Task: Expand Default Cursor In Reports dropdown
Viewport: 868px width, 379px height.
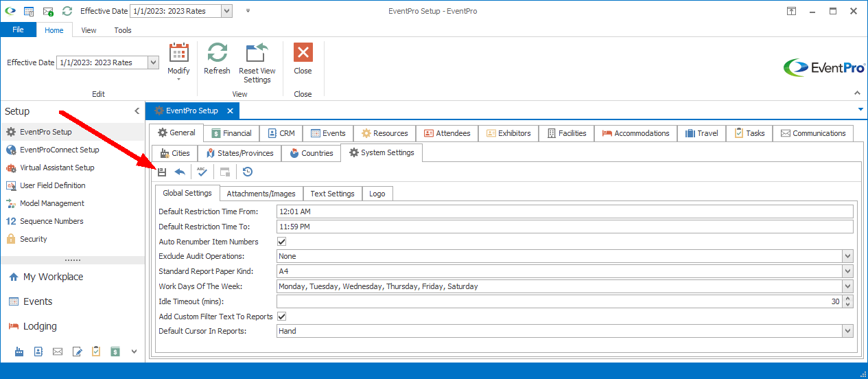Action: point(847,331)
